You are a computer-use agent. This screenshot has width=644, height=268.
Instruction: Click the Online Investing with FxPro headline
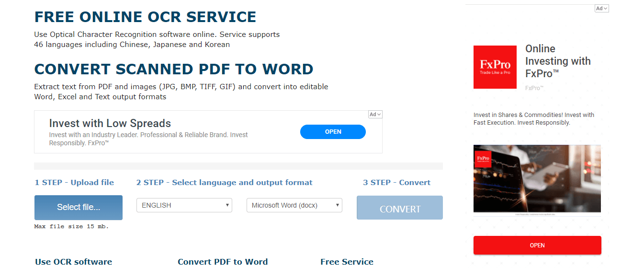(558, 61)
